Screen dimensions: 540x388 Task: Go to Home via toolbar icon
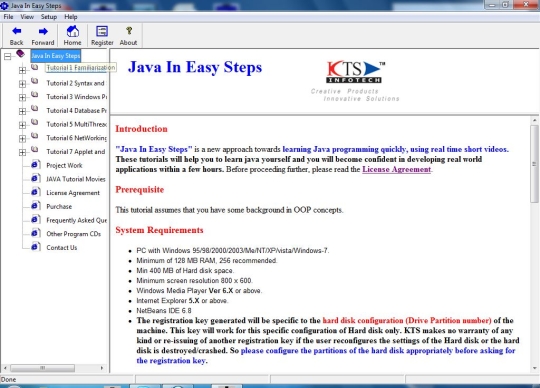(72, 35)
